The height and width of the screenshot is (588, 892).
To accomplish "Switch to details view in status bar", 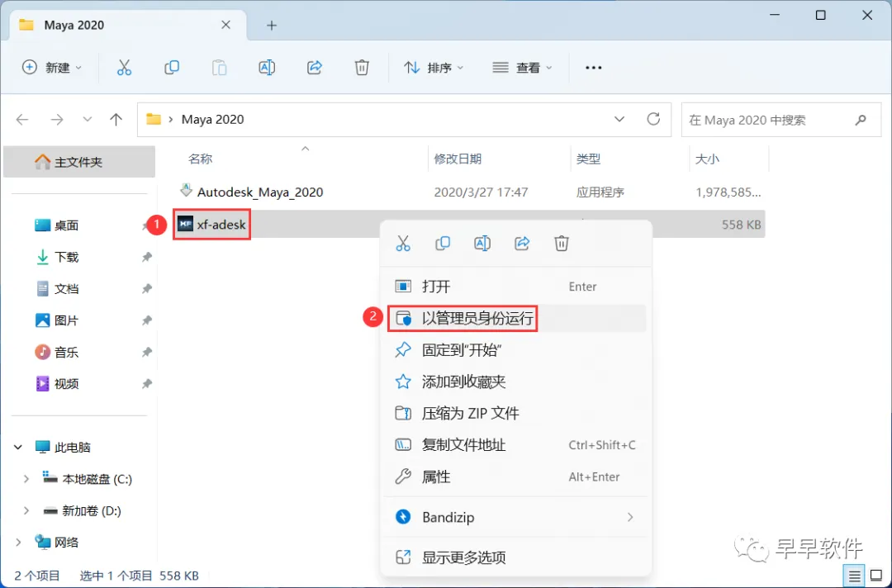I will coord(855,576).
